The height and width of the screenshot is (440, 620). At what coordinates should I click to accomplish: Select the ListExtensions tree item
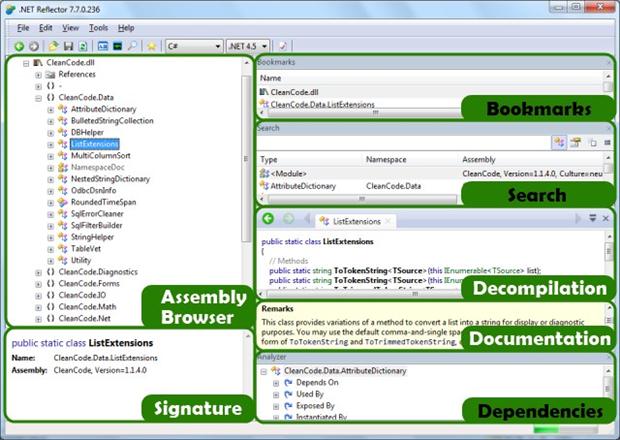(95, 144)
